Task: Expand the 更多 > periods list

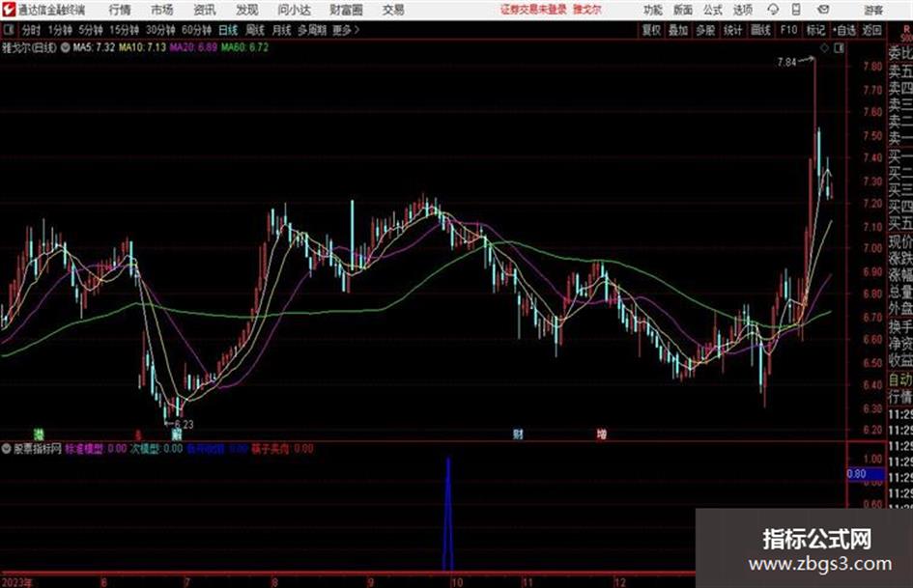Action: point(346,30)
